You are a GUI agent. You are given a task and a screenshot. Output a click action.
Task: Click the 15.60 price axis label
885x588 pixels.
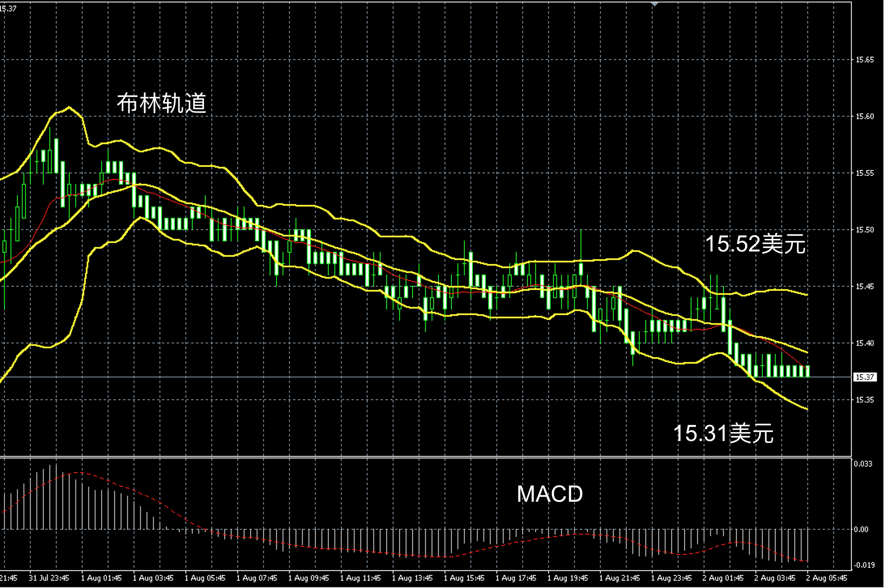point(864,117)
